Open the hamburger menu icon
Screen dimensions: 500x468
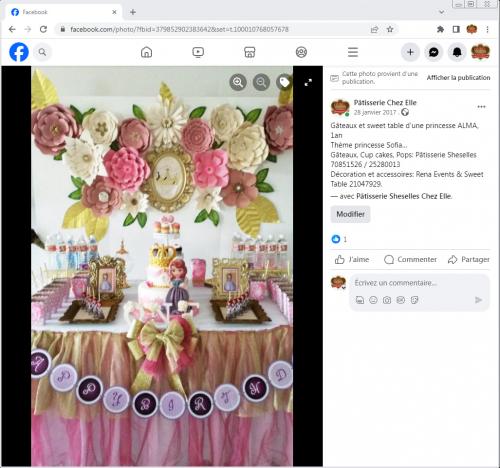[x=353, y=52]
